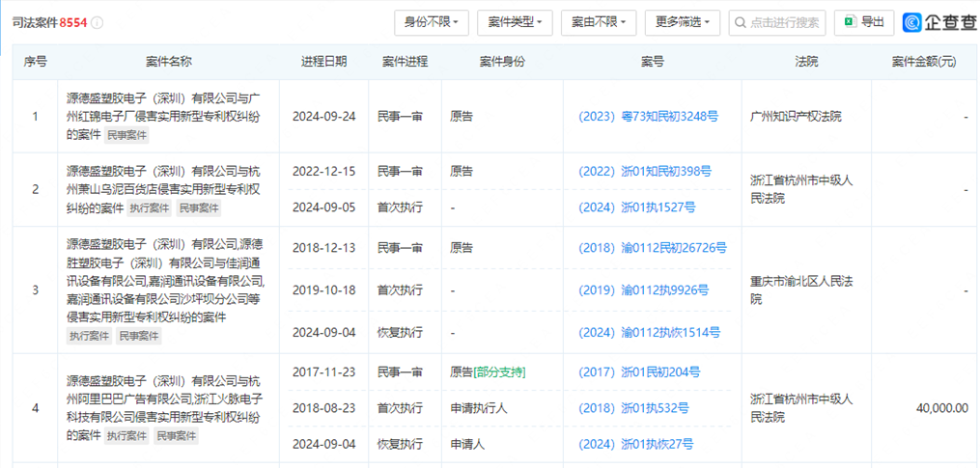Image resolution: width=980 pixels, height=468 pixels.
Task: Click the 执行案件 tag in row 2
Action: [x=150, y=208]
